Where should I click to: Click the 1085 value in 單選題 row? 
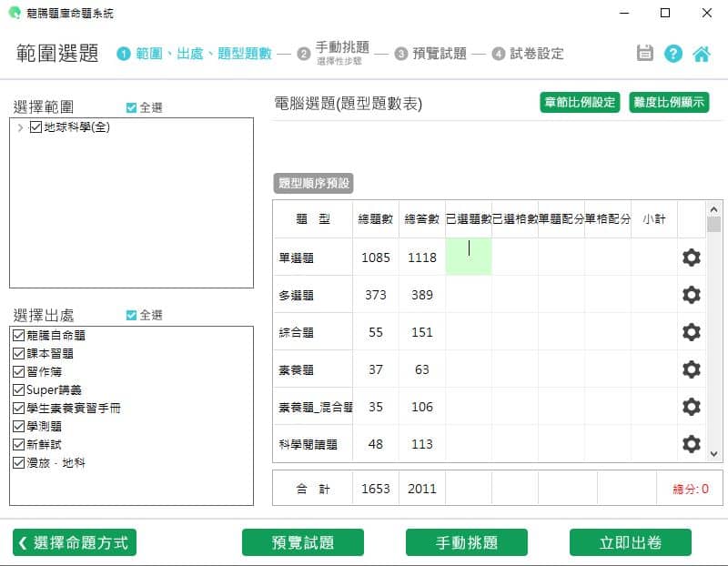point(376,258)
